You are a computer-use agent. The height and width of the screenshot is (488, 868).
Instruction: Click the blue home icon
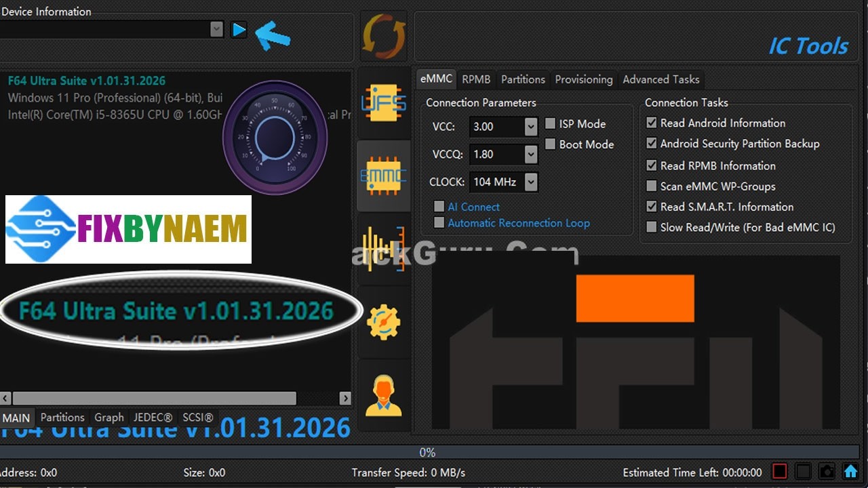[x=850, y=471]
